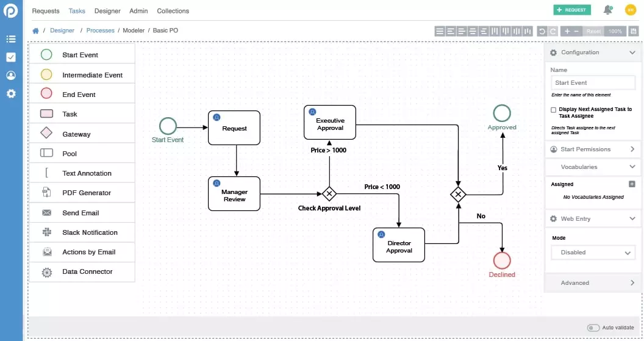This screenshot has width=644, height=341.
Task: Open the tasks checkmark icon in left sidebar
Action: [11, 57]
